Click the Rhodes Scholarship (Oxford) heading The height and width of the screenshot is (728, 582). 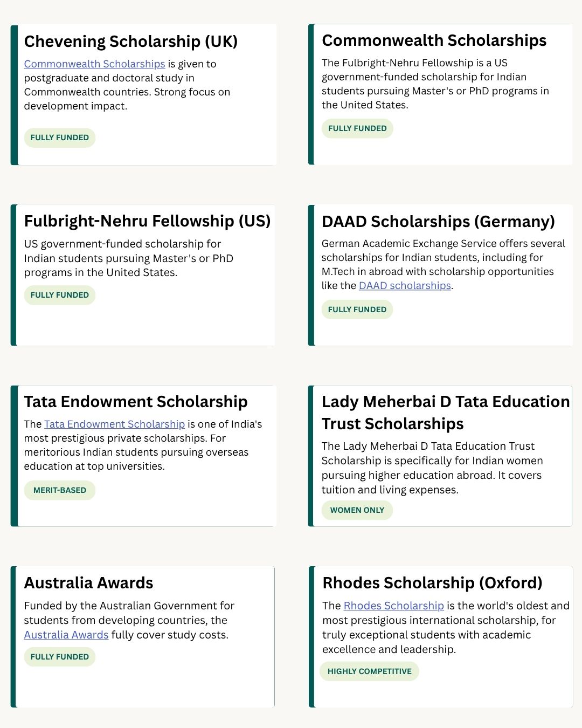coord(432,583)
